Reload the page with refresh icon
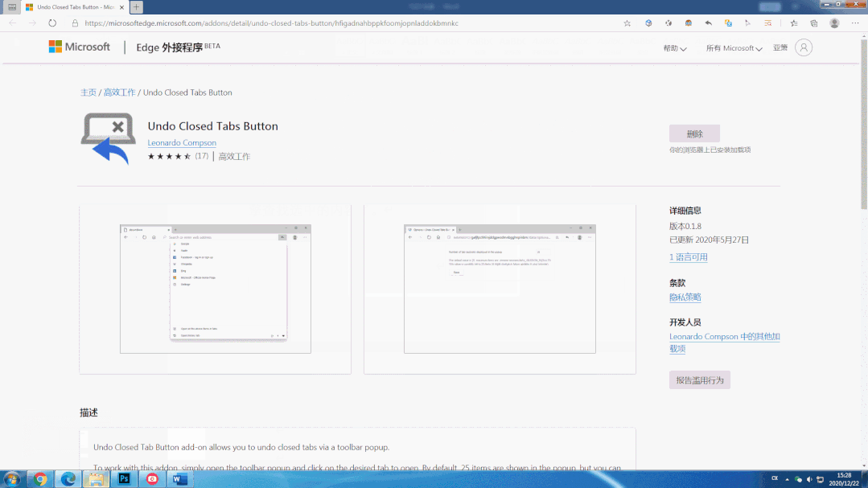 click(52, 23)
